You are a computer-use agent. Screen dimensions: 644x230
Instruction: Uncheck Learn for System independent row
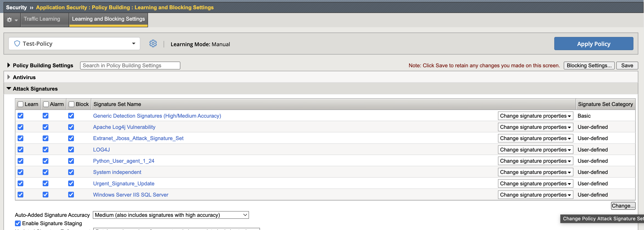[x=20, y=172]
